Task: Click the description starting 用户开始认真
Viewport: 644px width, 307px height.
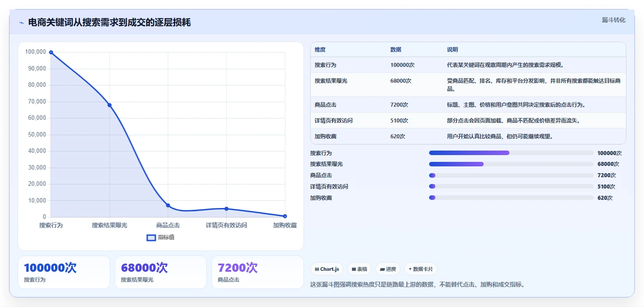Action: 500,137
